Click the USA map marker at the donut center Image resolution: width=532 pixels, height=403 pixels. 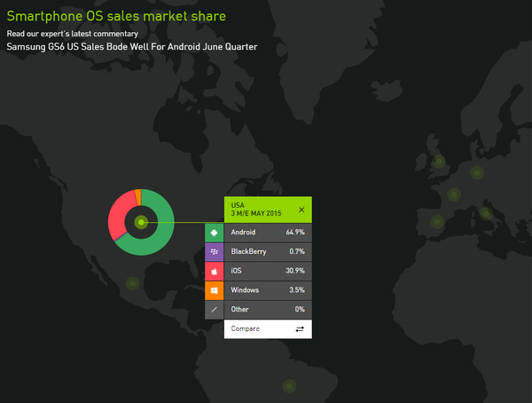[141, 222]
